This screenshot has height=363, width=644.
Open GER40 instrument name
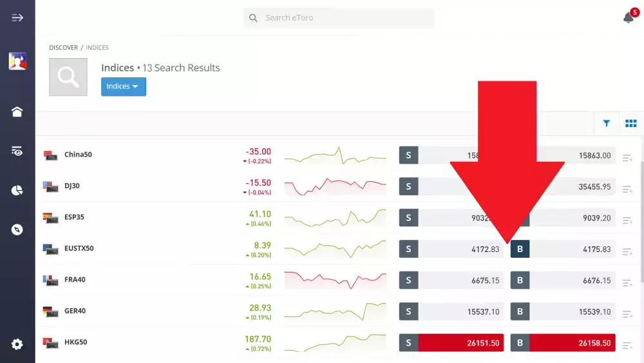75,311
